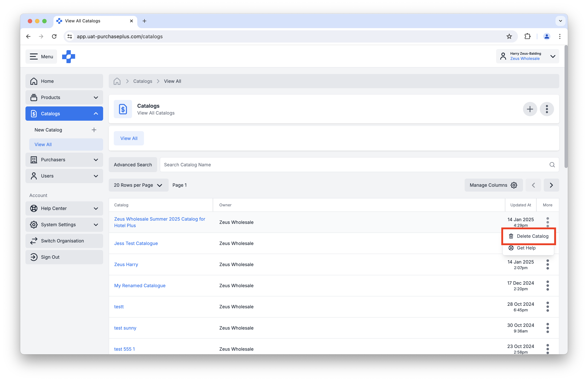Click the plus icon to add a catalog
This screenshot has height=381, width=588.
pyautogui.click(x=530, y=109)
